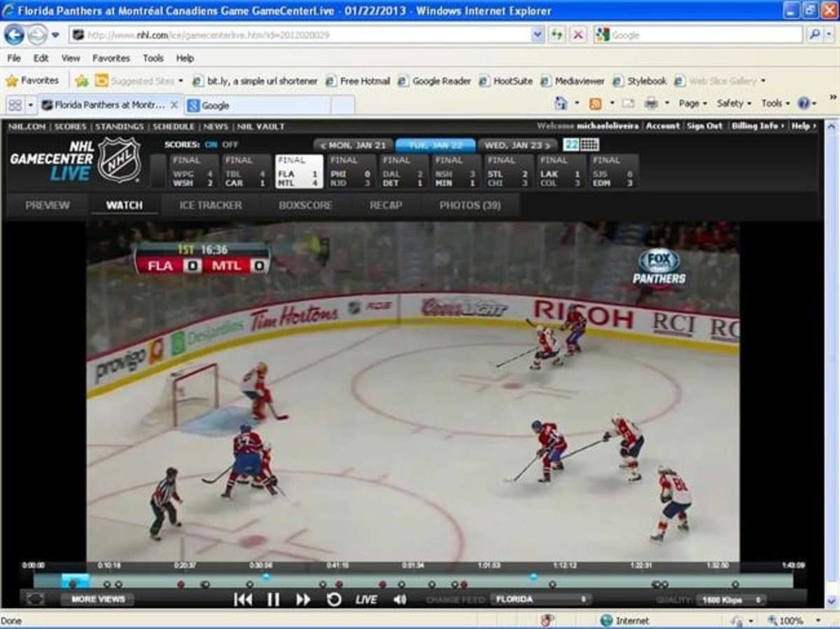Image resolution: width=840 pixels, height=629 pixels.
Task: Enter fullscreen using the player's corner icon
Action: (x=35, y=599)
